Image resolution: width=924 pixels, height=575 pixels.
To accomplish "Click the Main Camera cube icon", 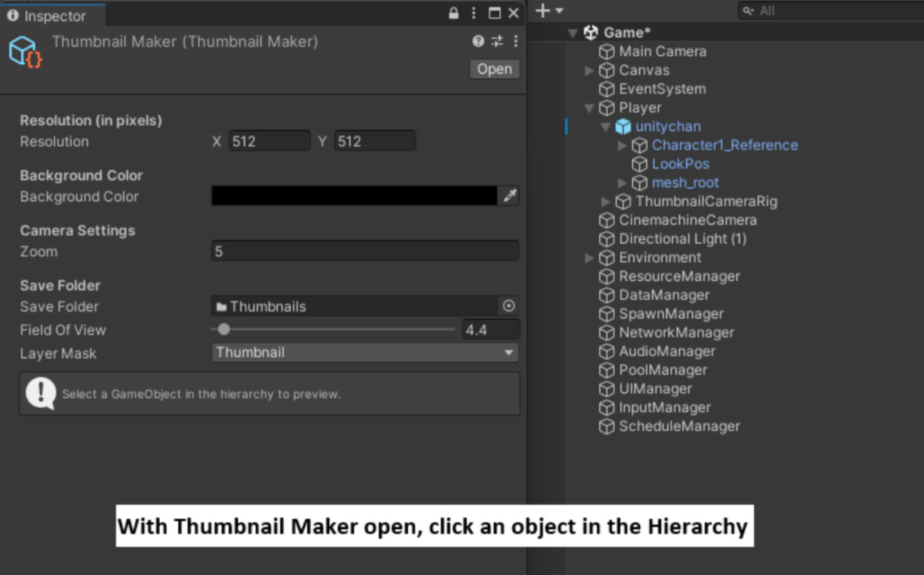I will (607, 52).
